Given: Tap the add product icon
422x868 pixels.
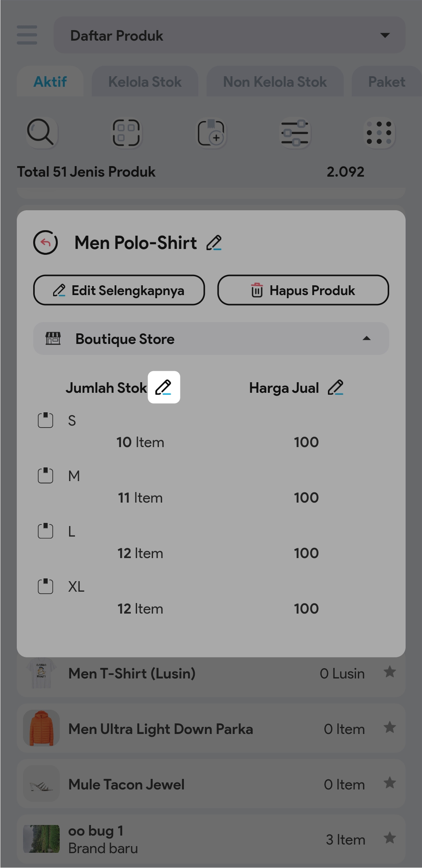Looking at the screenshot, I should (211, 133).
